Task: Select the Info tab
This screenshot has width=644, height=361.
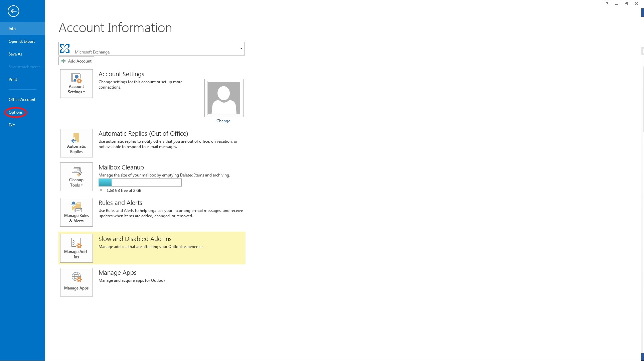Action: (x=22, y=28)
